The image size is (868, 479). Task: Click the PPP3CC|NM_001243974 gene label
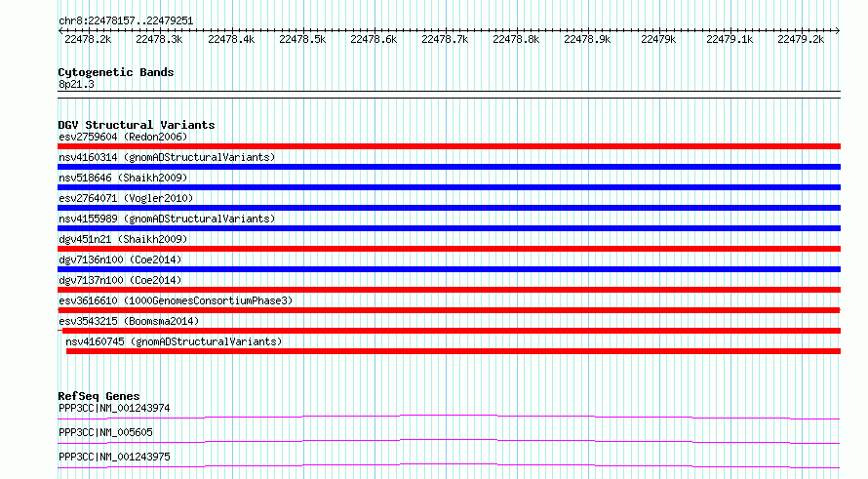[x=114, y=408]
